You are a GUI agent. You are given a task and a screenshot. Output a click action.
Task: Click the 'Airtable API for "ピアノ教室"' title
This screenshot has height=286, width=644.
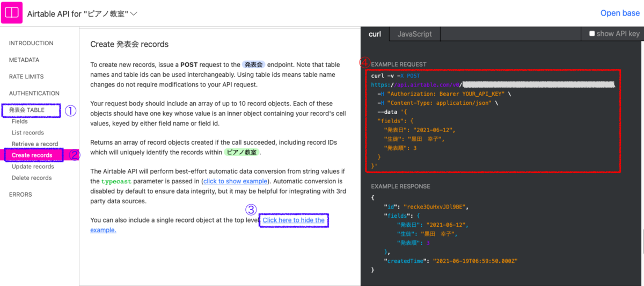tap(77, 13)
